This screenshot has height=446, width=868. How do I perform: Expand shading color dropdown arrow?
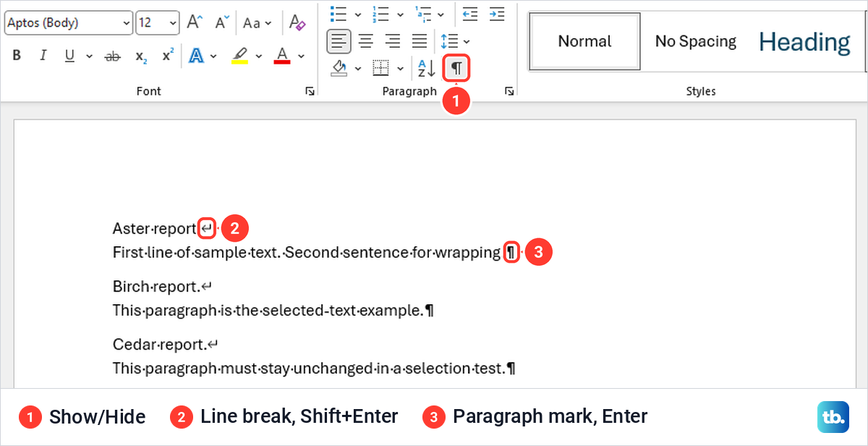click(x=358, y=68)
